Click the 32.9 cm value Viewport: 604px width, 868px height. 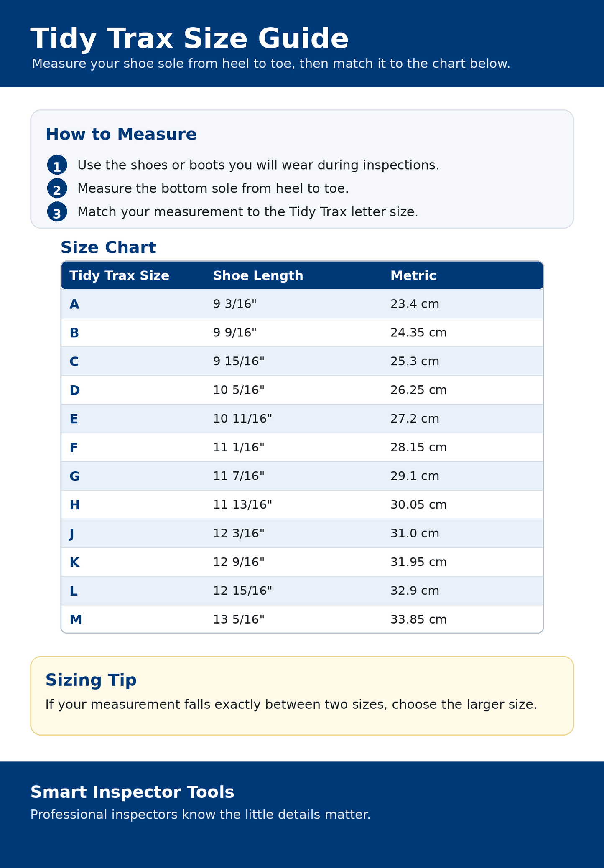(x=415, y=591)
